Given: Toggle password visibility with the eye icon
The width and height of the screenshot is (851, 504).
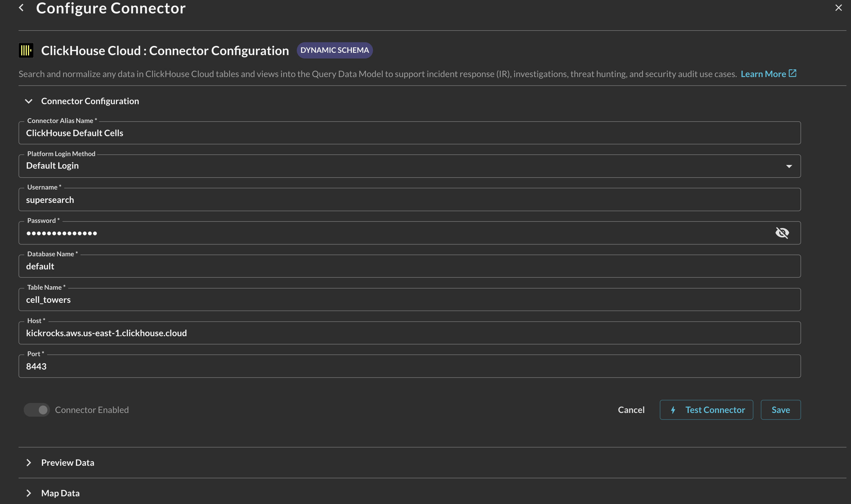Looking at the screenshot, I should (x=782, y=233).
